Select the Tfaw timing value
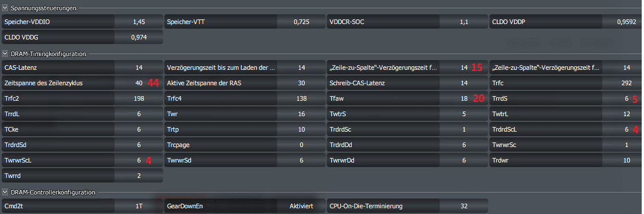 (464, 98)
